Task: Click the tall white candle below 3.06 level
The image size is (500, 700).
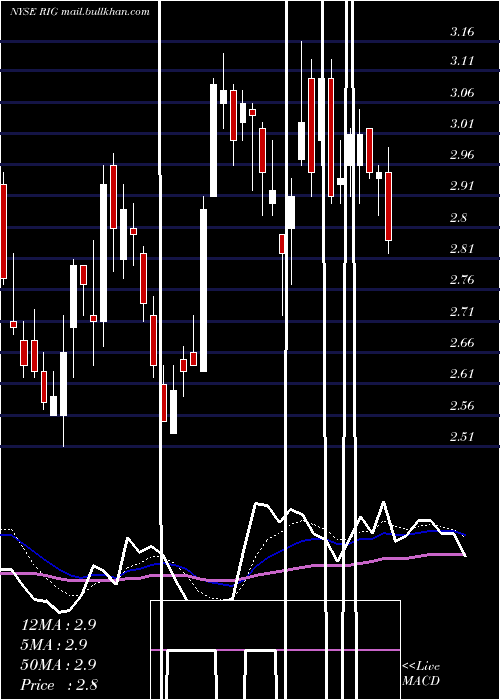Action: pyautogui.click(x=213, y=140)
